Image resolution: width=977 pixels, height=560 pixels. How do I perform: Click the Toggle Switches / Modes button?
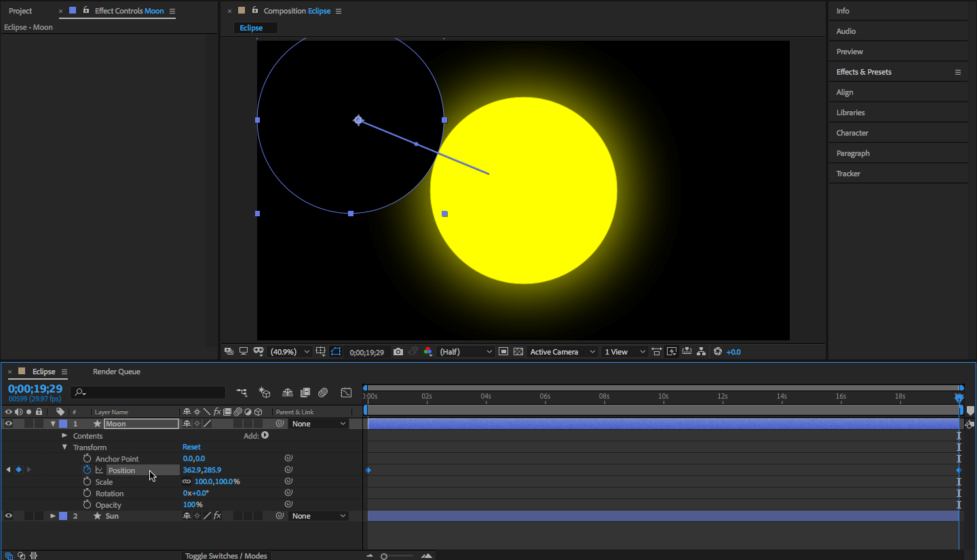click(x=226, y=556)
